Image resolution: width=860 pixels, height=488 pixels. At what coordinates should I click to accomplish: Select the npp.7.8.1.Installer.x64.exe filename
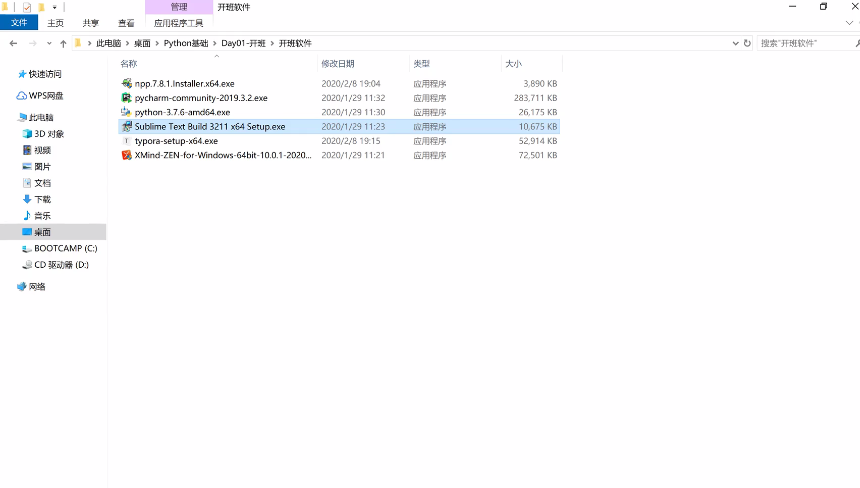tap(185, 83)
